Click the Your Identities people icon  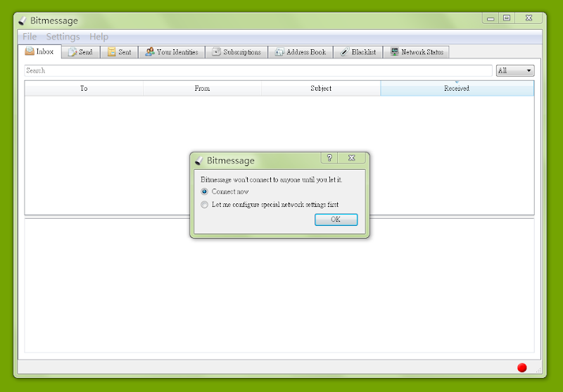click(x=150, y=51)
